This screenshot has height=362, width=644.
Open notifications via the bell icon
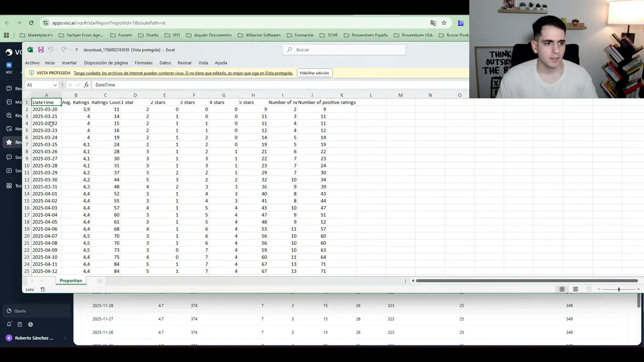[x=9, y=324]
